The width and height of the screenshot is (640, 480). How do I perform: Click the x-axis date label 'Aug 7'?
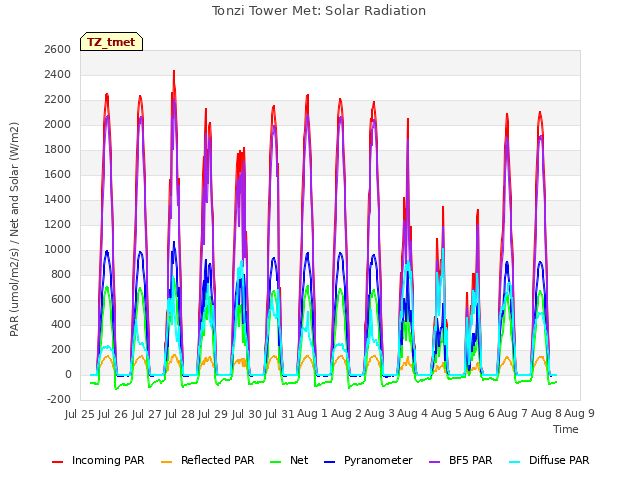pyautogui.click(x=513, y=414)
